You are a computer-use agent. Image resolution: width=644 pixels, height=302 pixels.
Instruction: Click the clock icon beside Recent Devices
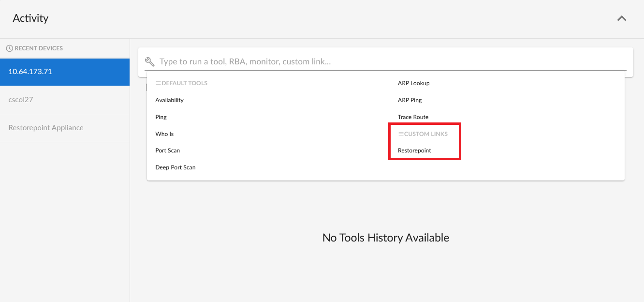(x=9, y=48)
